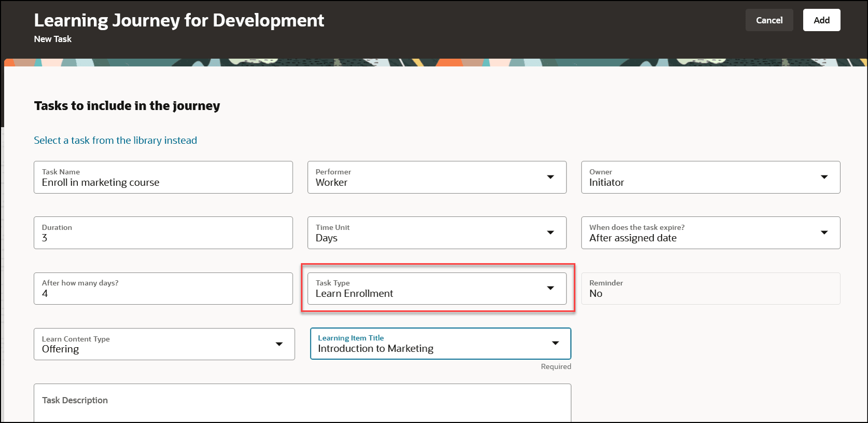Expand the Learn Content Type dropdown

coord(164,344)
